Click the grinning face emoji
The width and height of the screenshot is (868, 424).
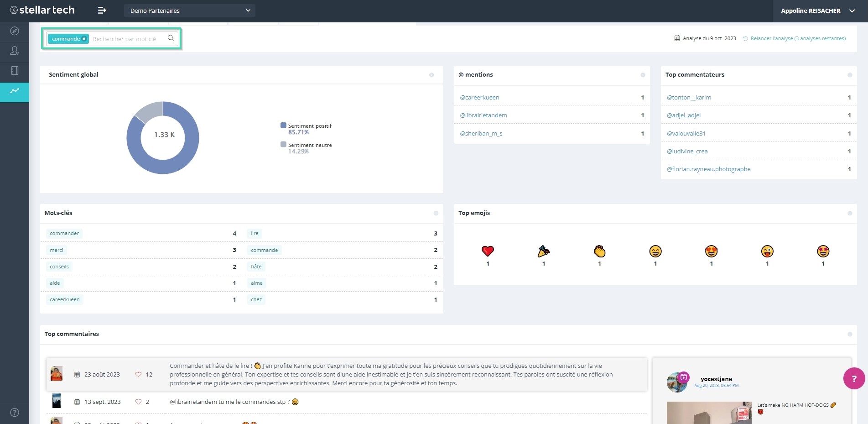pyautogui.click(x=655, y=251)
